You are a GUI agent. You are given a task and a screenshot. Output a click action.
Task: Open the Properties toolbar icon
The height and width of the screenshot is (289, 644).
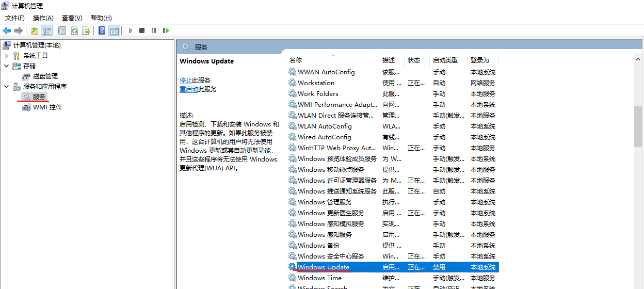(x=62, y=30)
